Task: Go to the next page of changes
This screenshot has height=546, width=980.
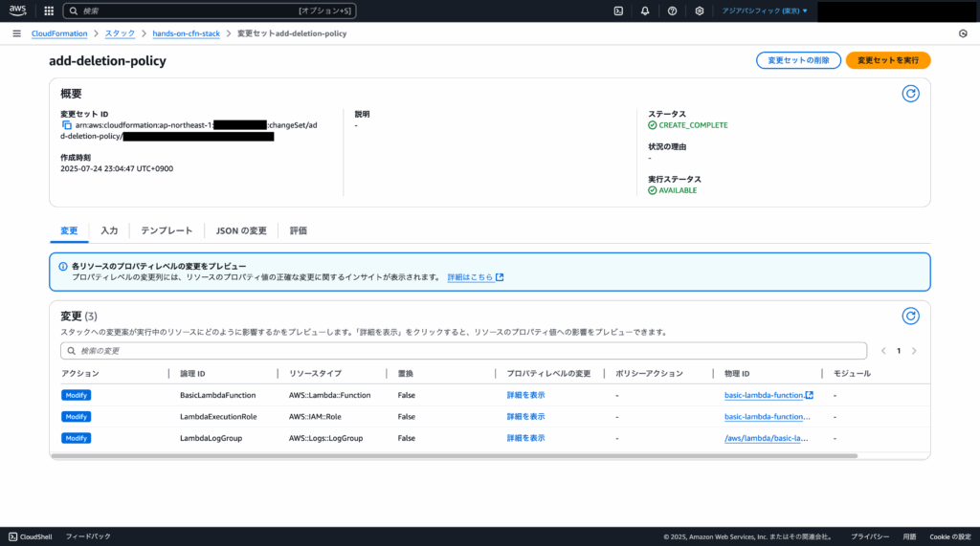Action: (914, 351)
